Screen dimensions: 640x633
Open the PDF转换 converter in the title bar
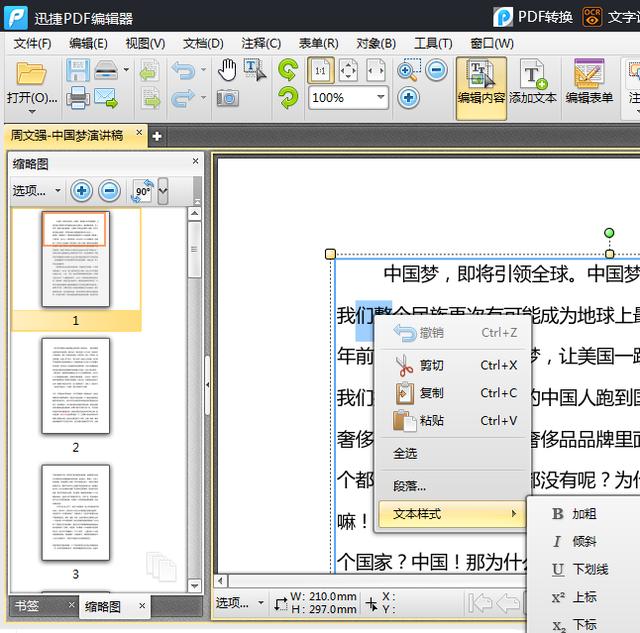coord(533,17)
